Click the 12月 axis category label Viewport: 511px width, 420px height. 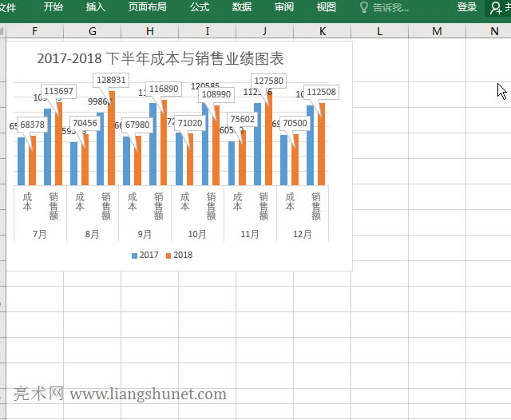[x=303, y=235]
